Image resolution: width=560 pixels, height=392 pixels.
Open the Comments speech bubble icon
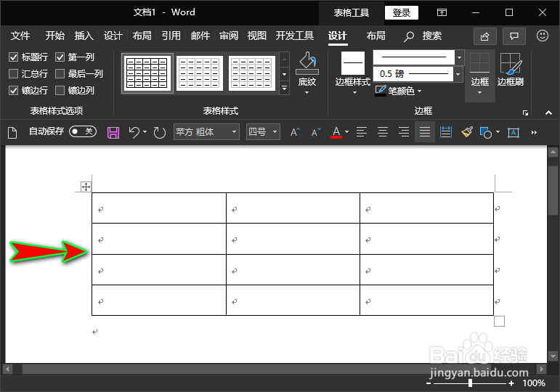pyautogui.click(x=514, y=36)
